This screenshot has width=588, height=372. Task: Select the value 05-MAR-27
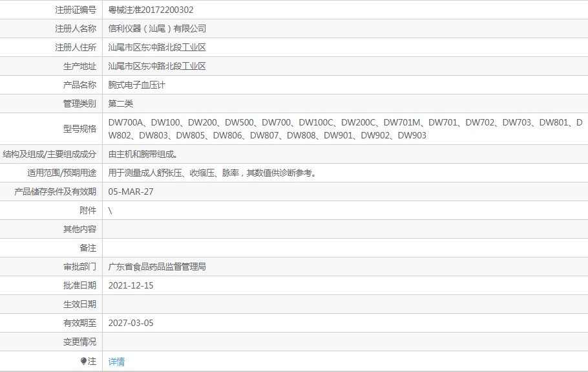click(131, 191)
